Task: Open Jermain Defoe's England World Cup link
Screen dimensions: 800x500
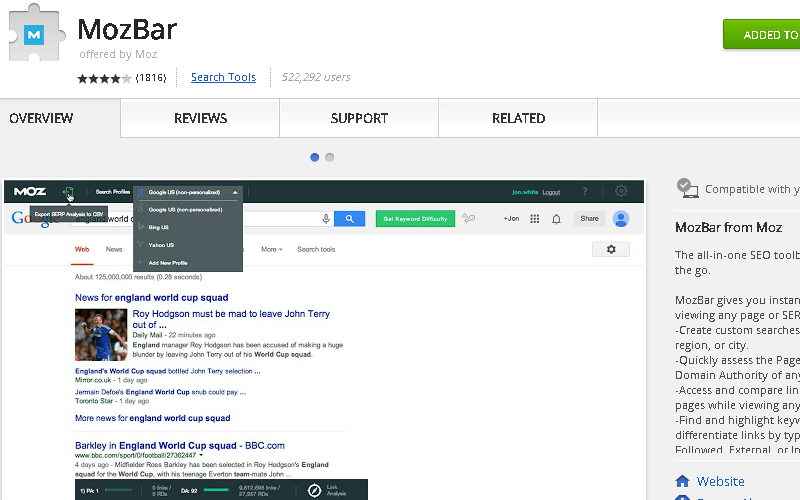Action: [x=161, y=392]
